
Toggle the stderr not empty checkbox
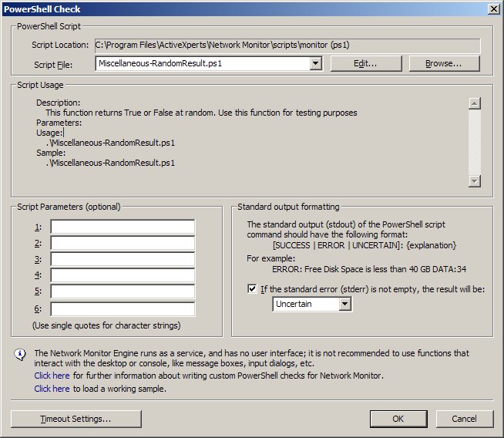click(252, 288)
